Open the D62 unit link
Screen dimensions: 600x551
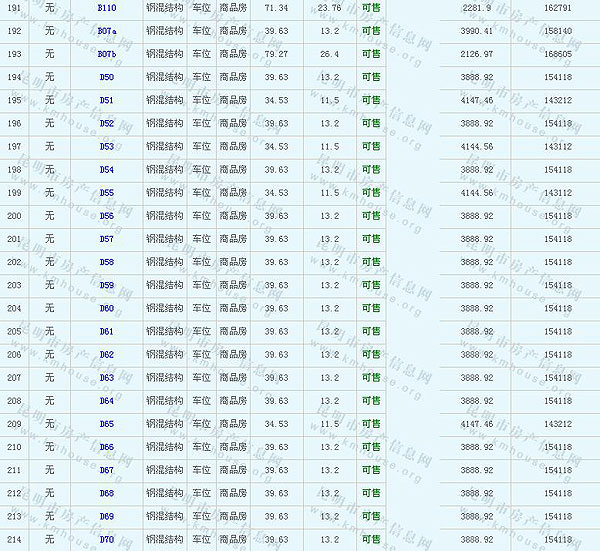107,354
